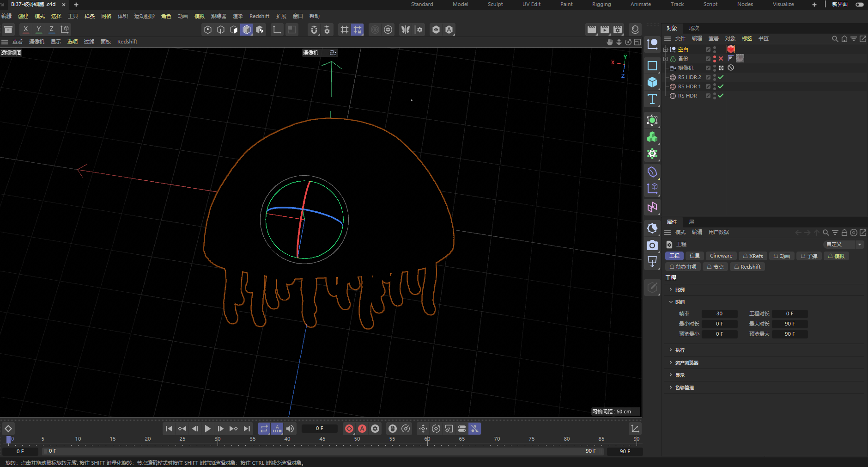Screen dimensions: 868x467
Task: Open the viewport 过滤 menu
Action: (89, 42)
